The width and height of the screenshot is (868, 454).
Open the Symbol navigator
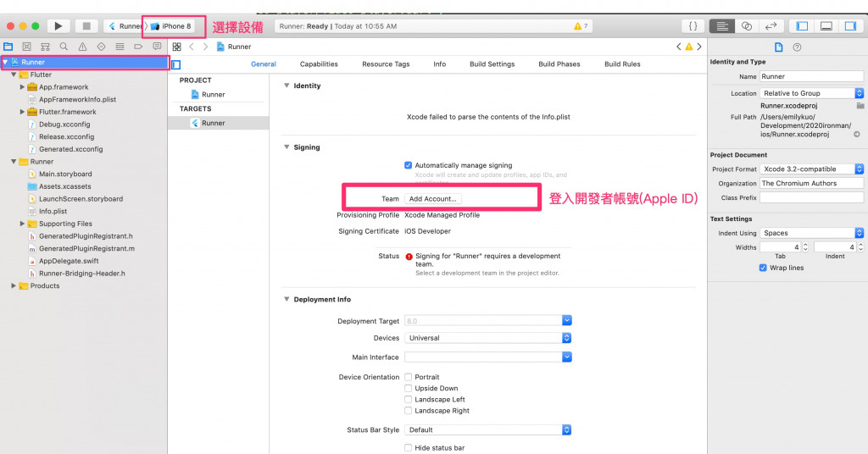[x=46, y=47]
